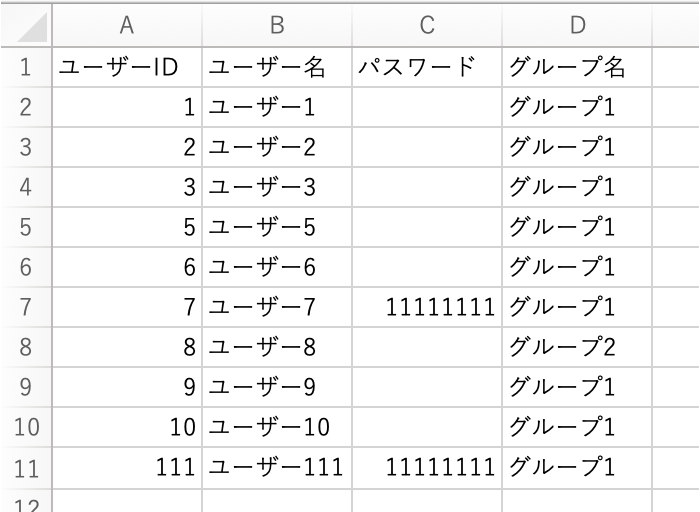Select row 7 header
This screenshot has width=700, height=512.
click(27, 307)
